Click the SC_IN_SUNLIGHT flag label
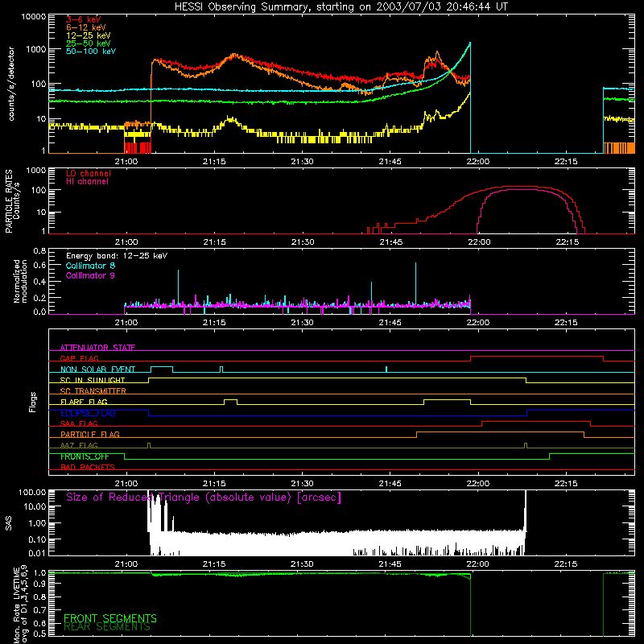This screenshot has width=644, height=644. pyautogui.click(x=93, y=380)
